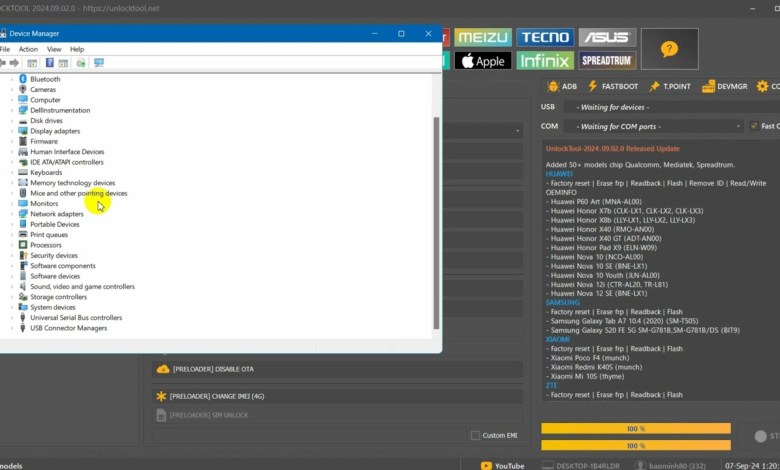Viewport: 780px width, 470px height.
Task: Pick the Tecno brand logo
Action: pyautogui.click(x=545, y=38)
